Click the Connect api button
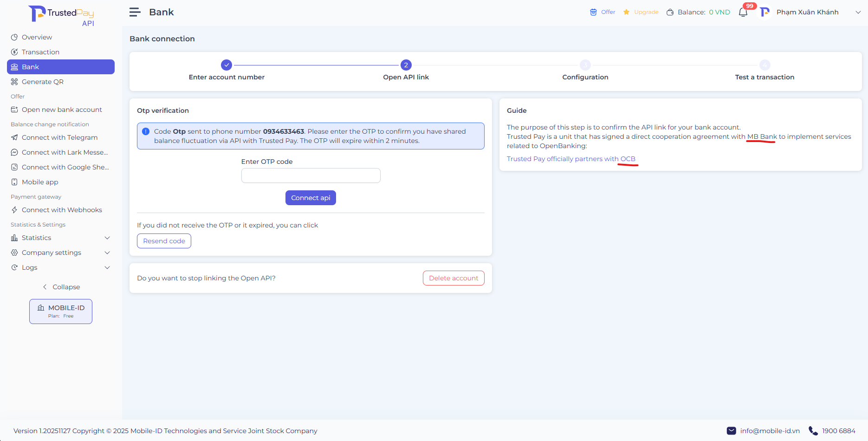This screenshot has width=868, height=441. 311,198
